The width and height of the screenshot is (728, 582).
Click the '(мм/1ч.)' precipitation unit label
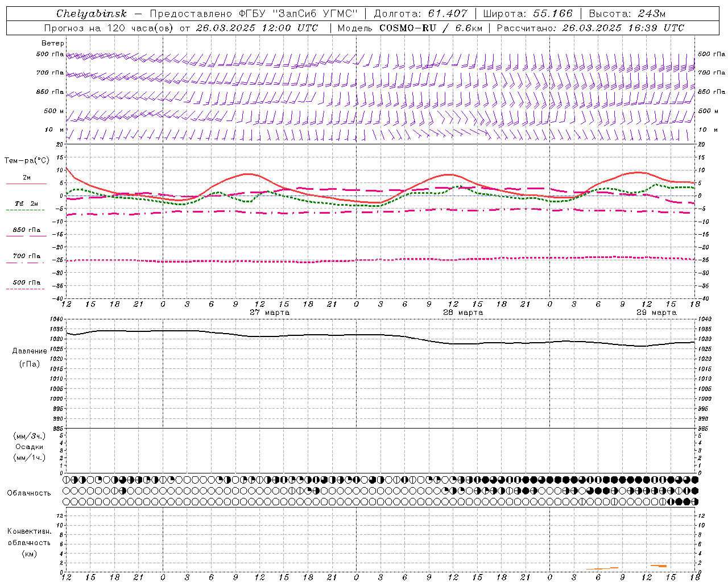point(30,458)
